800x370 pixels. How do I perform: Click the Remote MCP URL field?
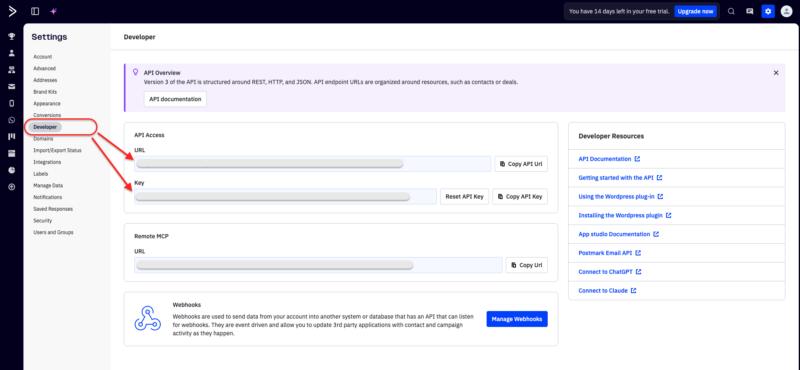[318, 265]
